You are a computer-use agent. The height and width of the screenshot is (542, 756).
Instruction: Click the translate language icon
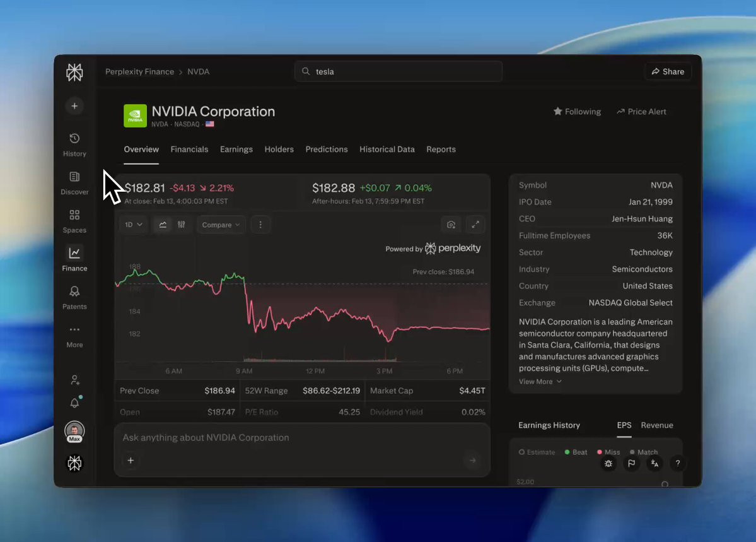(x=654, y=463)
